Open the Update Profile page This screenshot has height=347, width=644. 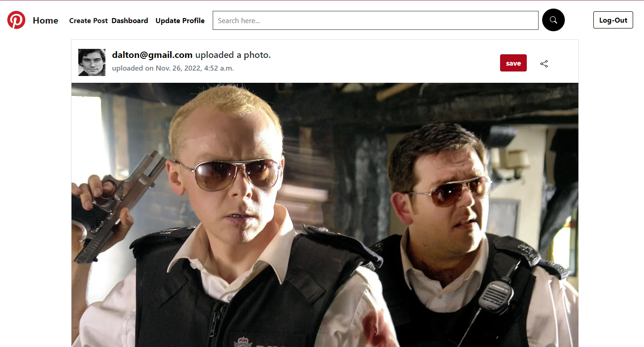pyautogui.click(x=180, y=21)
